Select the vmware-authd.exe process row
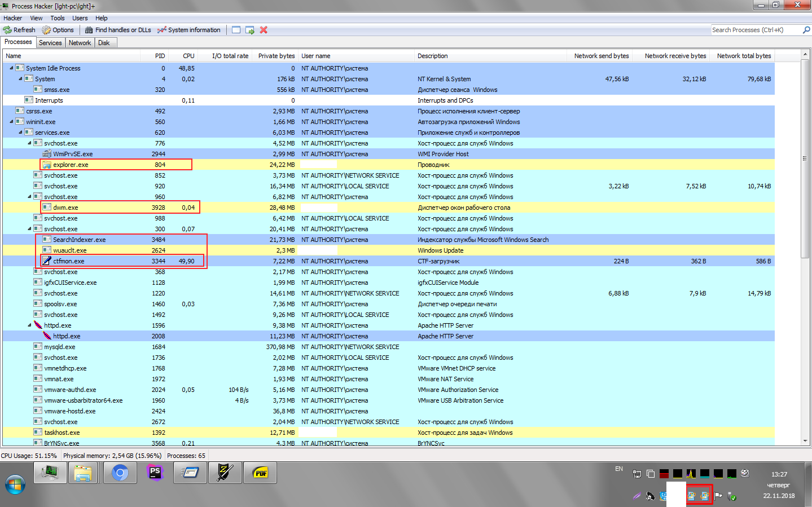 [x=389, y=390]
